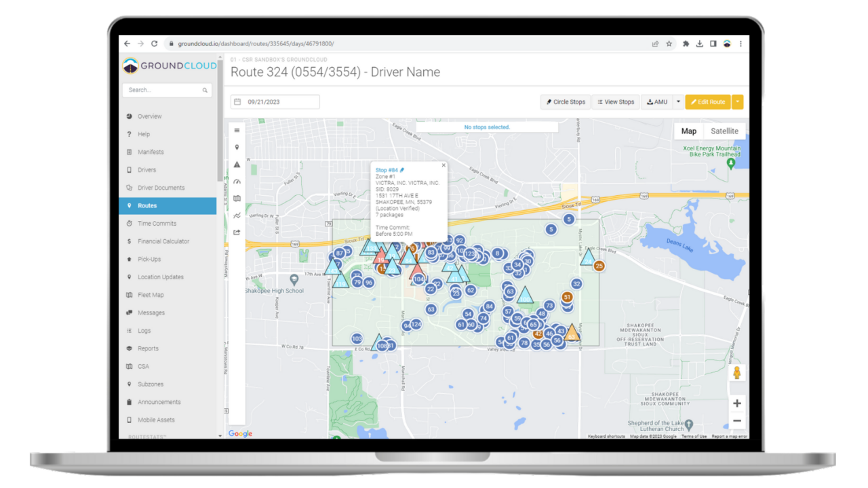Select the location pin tool on the map toolbar

pyautogui.click(x=236, y=147)
